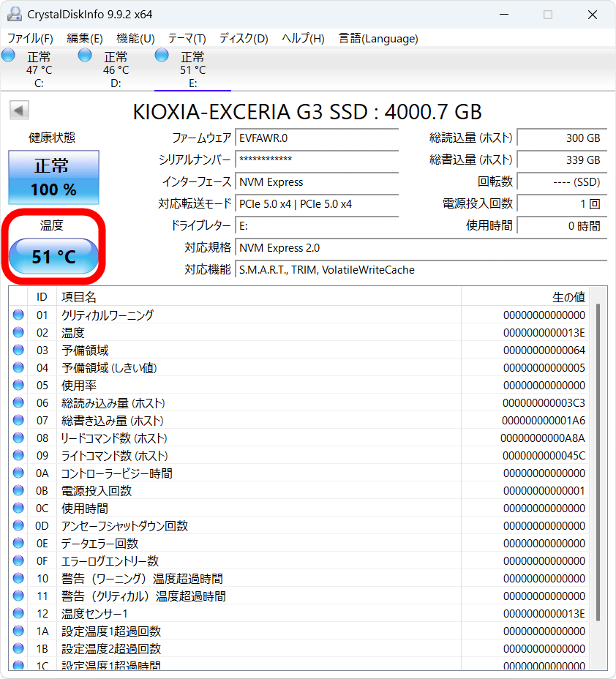The width and height of the screenshot is (616, 679).
Task: Click the status orb for 使用率 row
Action: tap(18, 385)
